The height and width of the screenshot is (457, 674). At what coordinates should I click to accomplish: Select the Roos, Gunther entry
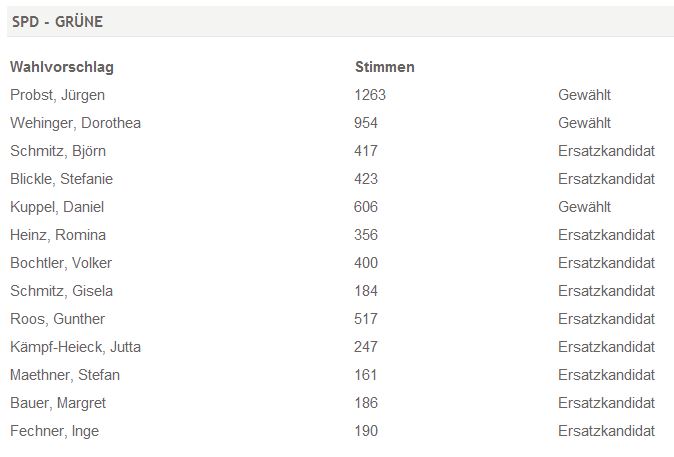(x=57, y=319)
